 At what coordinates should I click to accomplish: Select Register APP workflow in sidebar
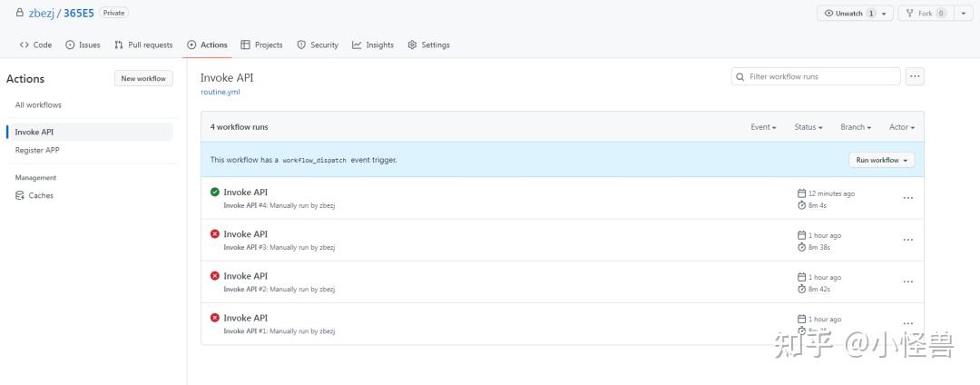tap(37, 150)
